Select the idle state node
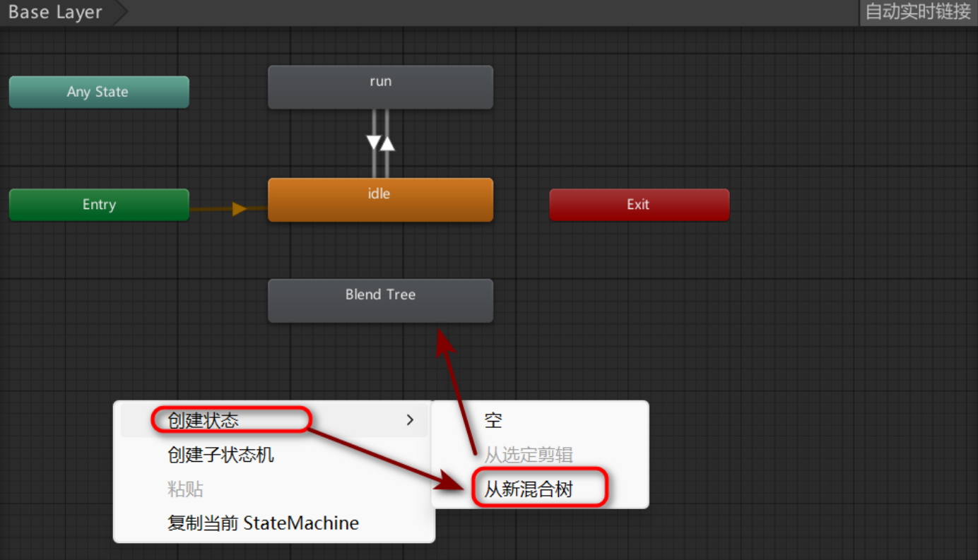Viewport: 978px width, 560px height. click(x=380, y=199)
